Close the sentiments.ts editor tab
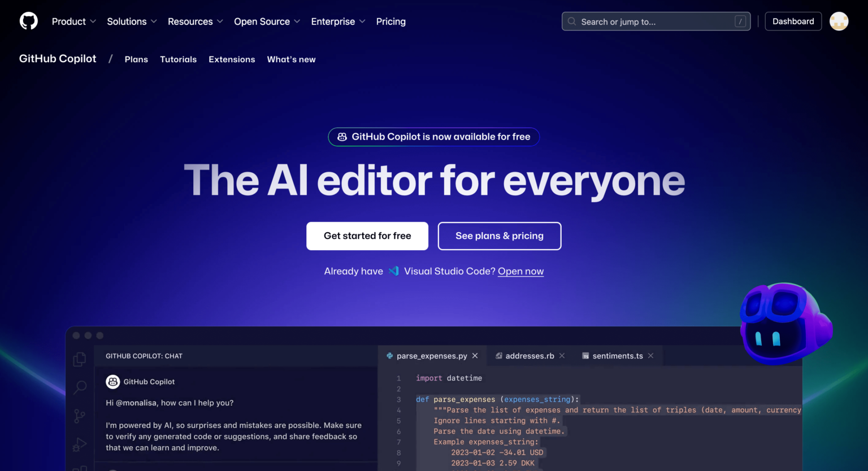Image resolution: width=868 pixels, height=471 pixels. pos(651,356)
